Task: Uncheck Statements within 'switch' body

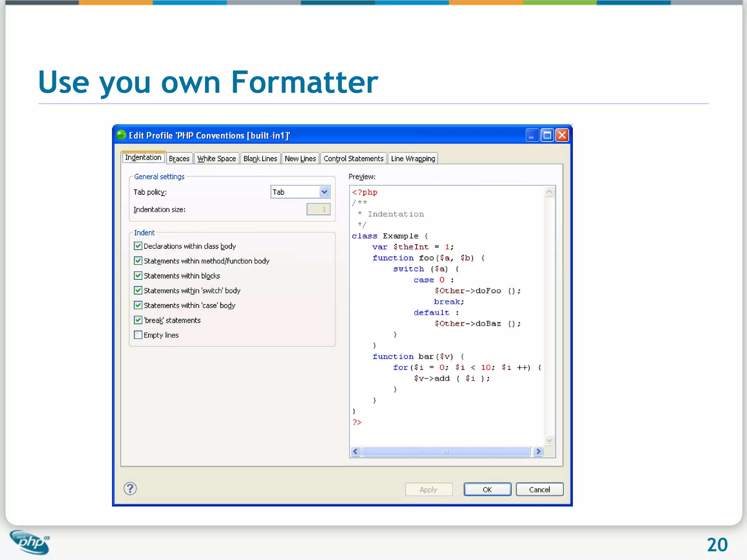Action: (138, 291)
